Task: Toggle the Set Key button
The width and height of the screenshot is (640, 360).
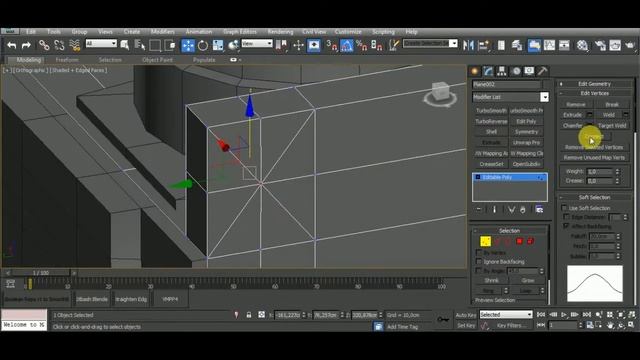Action: click(x=466, y=325)
